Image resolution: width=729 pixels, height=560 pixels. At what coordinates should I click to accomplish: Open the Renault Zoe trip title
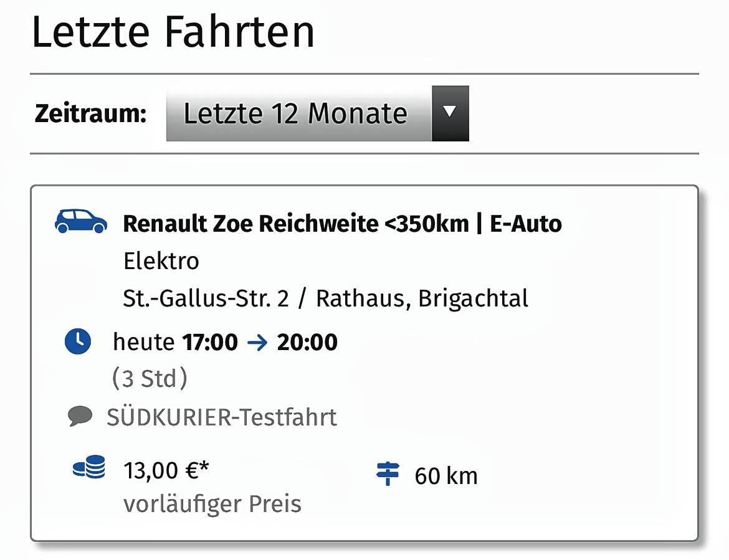click(342, 224)
